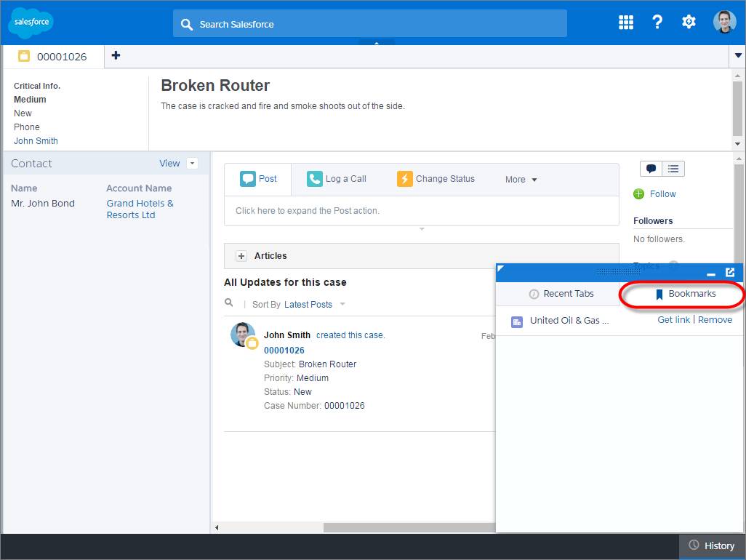Click the Salesforce cloud logo

[31, 23]
